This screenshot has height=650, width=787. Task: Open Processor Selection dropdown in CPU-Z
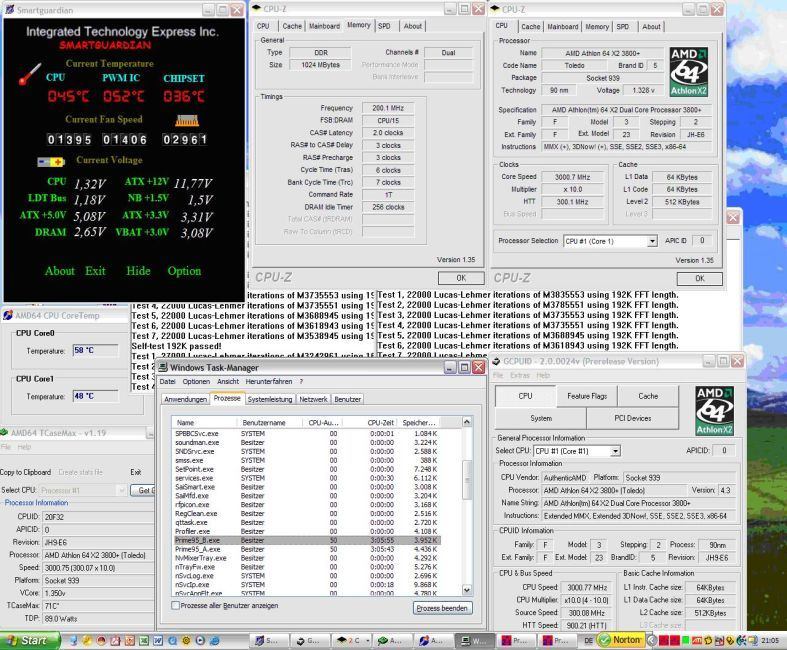tap(652, 241)
